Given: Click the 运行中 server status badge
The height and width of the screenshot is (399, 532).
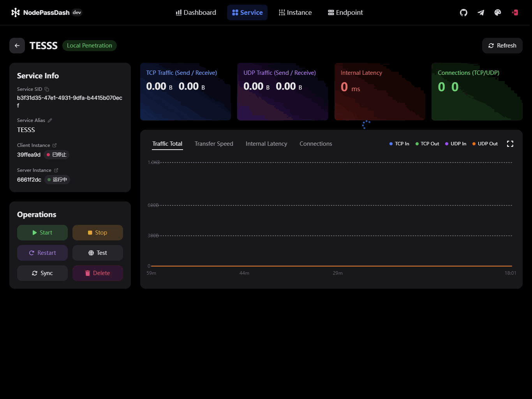Looking at the screenshot, I should [x=57, y=180].
